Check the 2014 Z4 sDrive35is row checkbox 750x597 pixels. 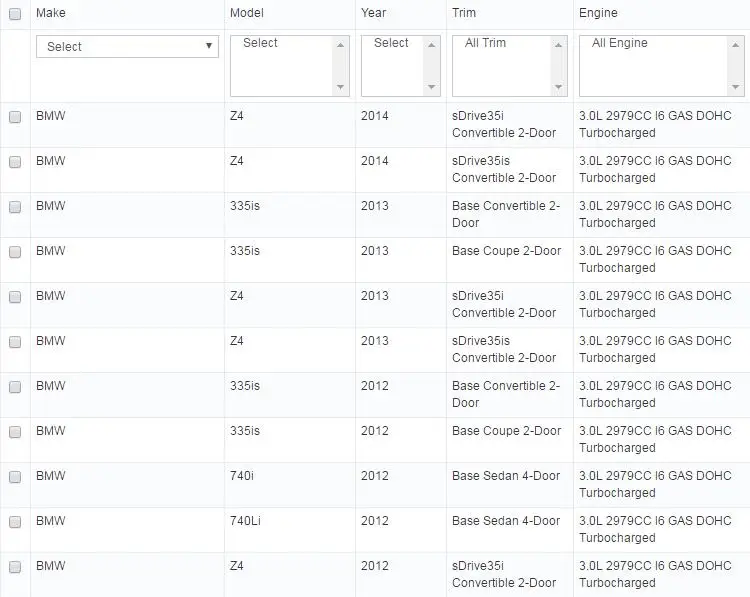[x=15, y=162]
